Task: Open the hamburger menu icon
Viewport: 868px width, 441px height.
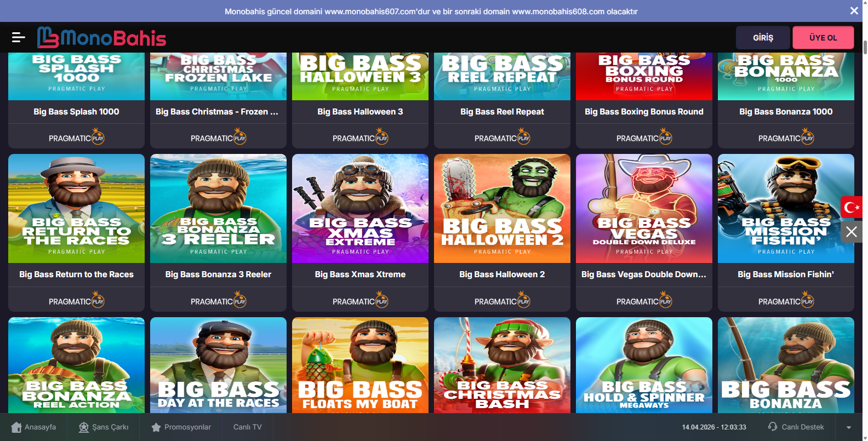Action: (x=19, y=37)
